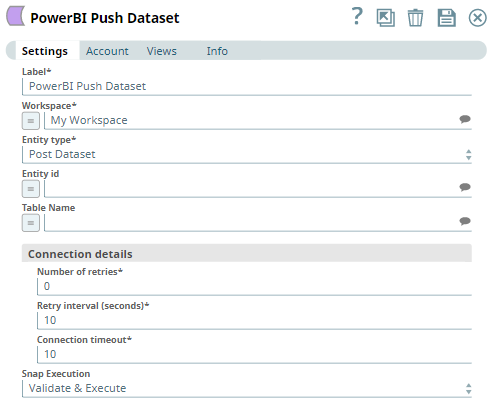Open the Entity type dropdown
The width and height of the screenshot is (495, 416).
[247, 155]
